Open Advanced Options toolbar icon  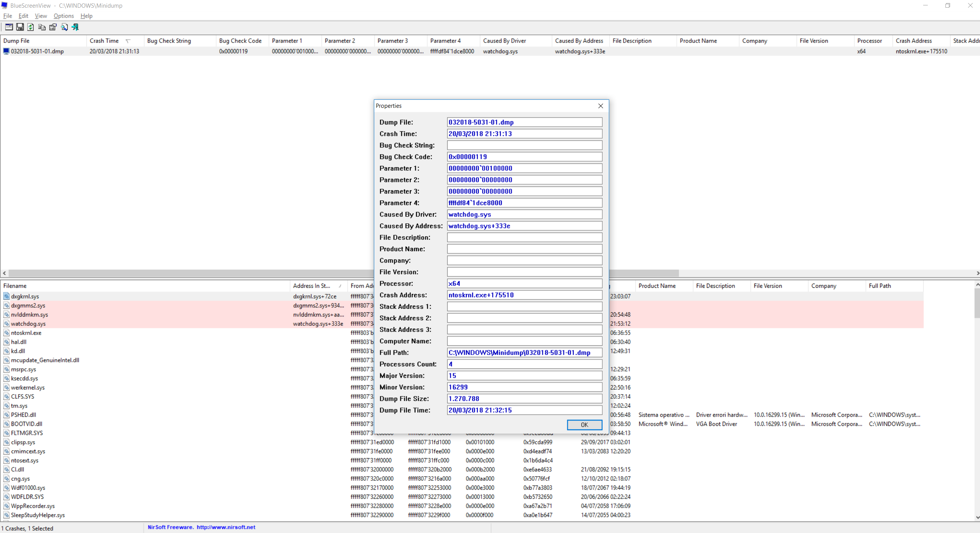[x=8, y=27]
